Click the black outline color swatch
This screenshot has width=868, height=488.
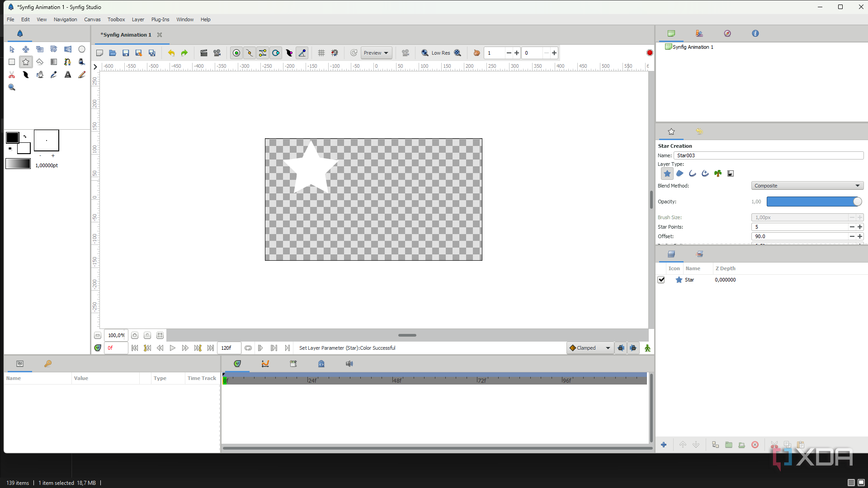[x=13, y=137]
